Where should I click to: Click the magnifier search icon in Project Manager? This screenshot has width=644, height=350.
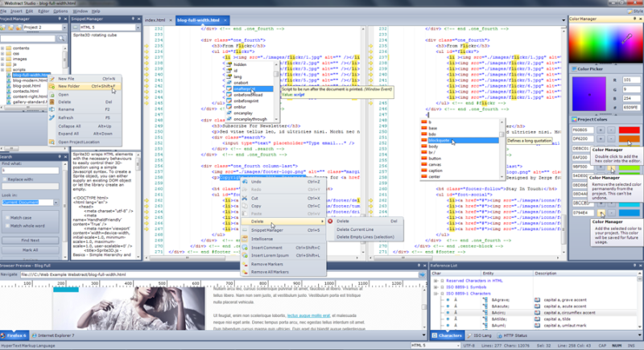coord(61,39)
